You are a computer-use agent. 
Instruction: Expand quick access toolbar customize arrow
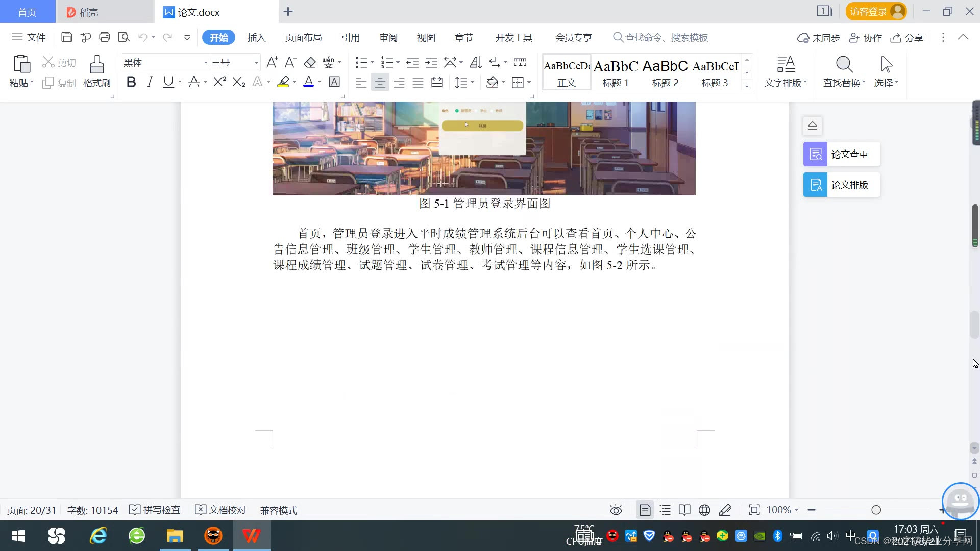187,37
